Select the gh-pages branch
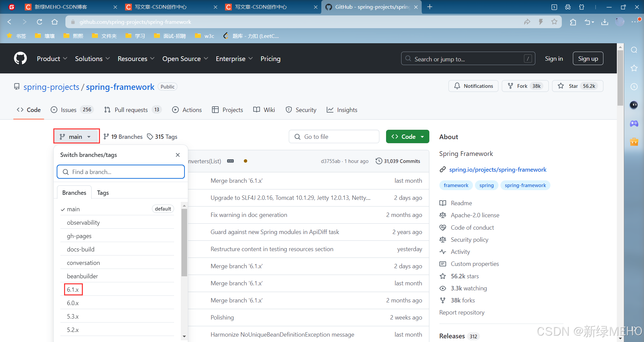 117,236
